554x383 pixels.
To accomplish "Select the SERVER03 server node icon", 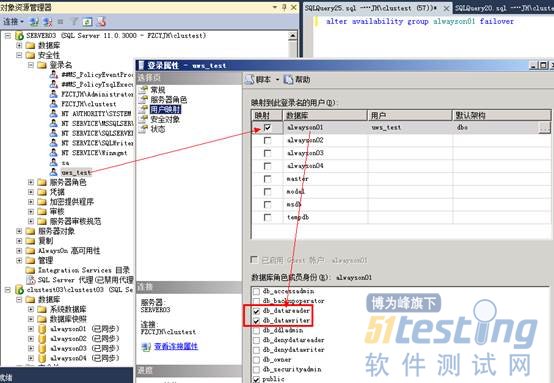I will coord(19,36).
